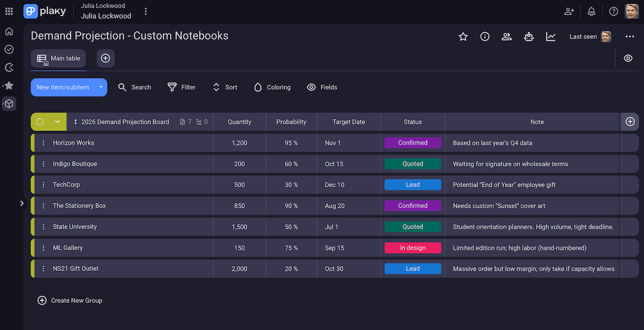Click the notifications bell icon
644x330 pixels.
[591, 11]
